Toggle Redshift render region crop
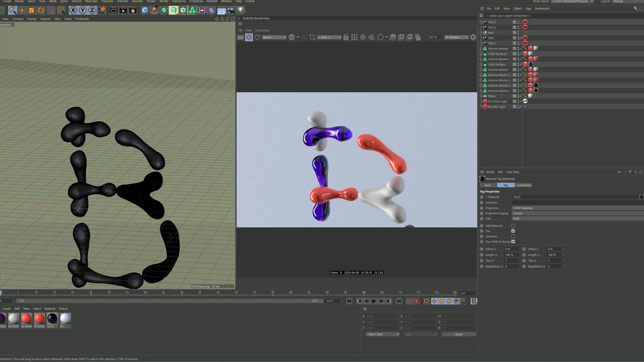The height and width of the screenshot is (362, 644). coord(312,37)
